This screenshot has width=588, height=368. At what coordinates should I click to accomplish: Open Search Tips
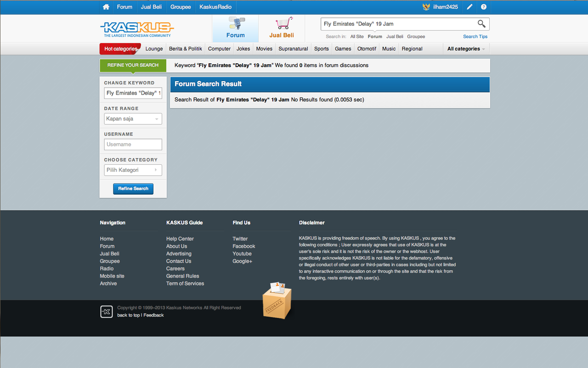475,37
